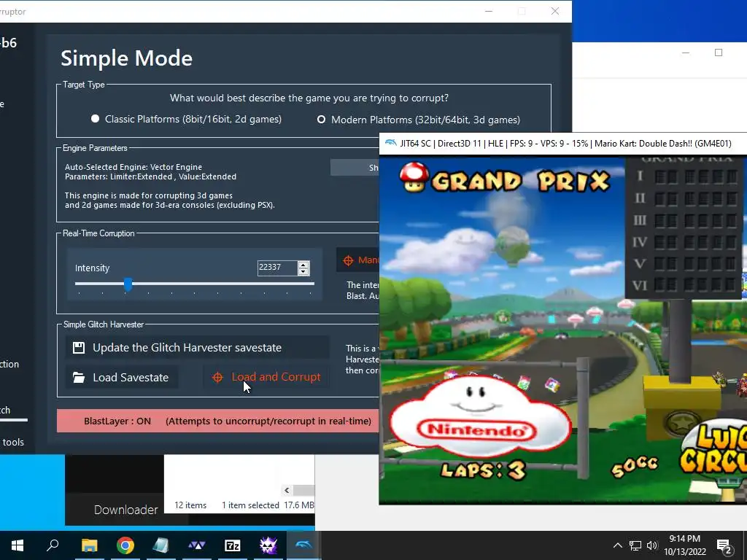
Task: Click the '1 item selected' status text
Action: pyautogui.click(x=250, y=505)
